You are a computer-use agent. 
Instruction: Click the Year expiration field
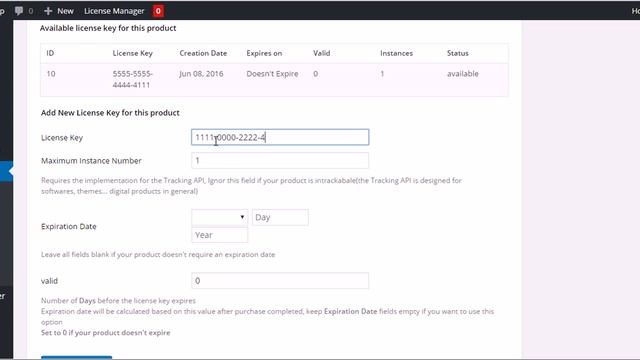click(220, 235)
